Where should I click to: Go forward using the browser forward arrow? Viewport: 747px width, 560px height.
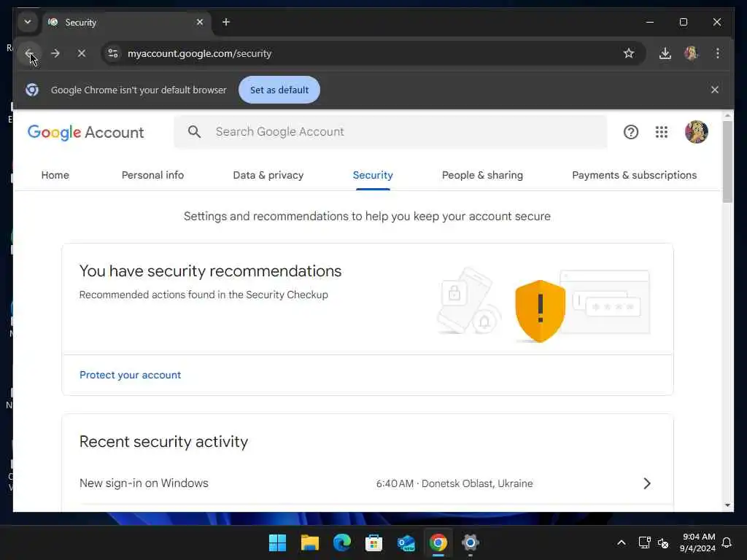[55, 53]
